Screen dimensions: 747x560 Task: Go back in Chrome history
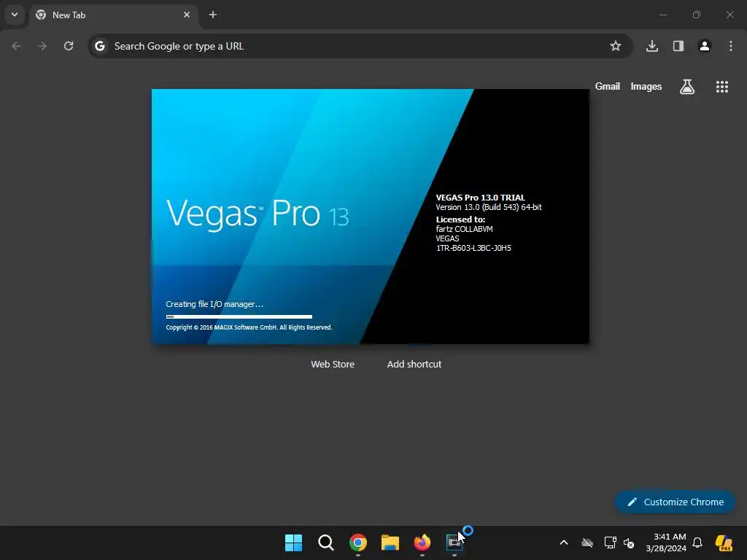(x=17, y=46)
